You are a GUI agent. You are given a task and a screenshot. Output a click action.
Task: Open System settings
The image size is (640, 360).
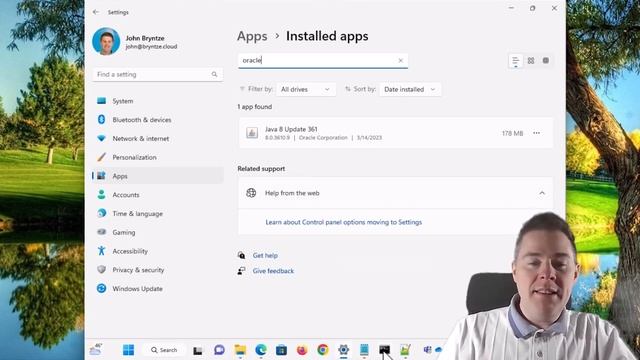158,101
